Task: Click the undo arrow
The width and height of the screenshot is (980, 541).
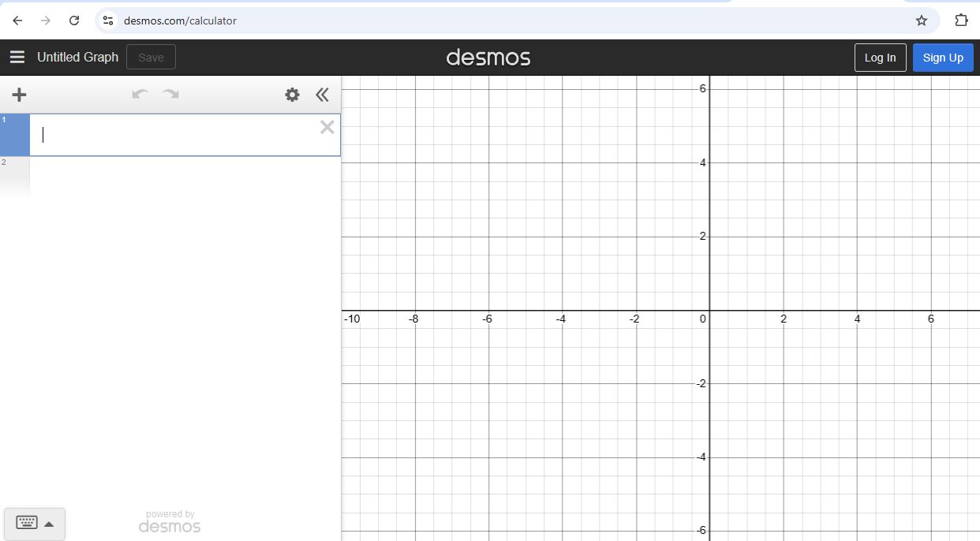Action: click(140, 94)
